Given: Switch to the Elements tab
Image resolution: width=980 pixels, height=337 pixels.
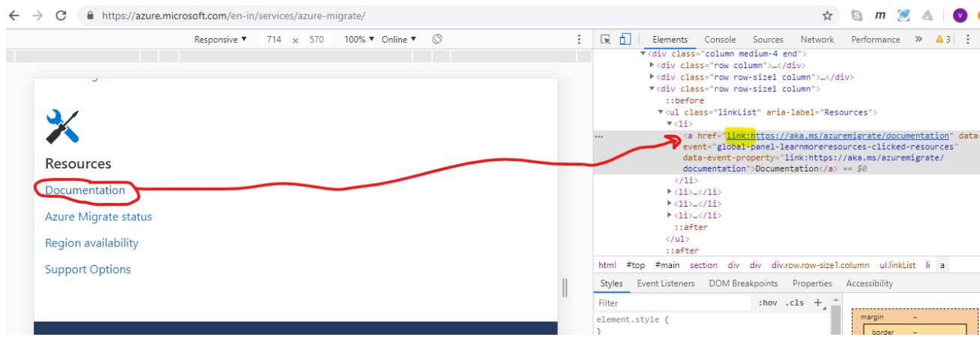Looking at the screenshot, I should (670, 40).
